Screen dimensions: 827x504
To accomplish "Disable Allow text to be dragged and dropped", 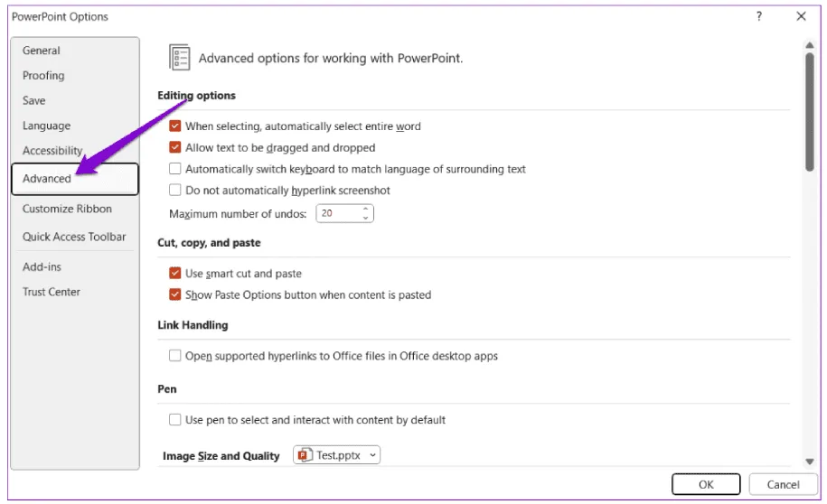I will pos(175,147).
